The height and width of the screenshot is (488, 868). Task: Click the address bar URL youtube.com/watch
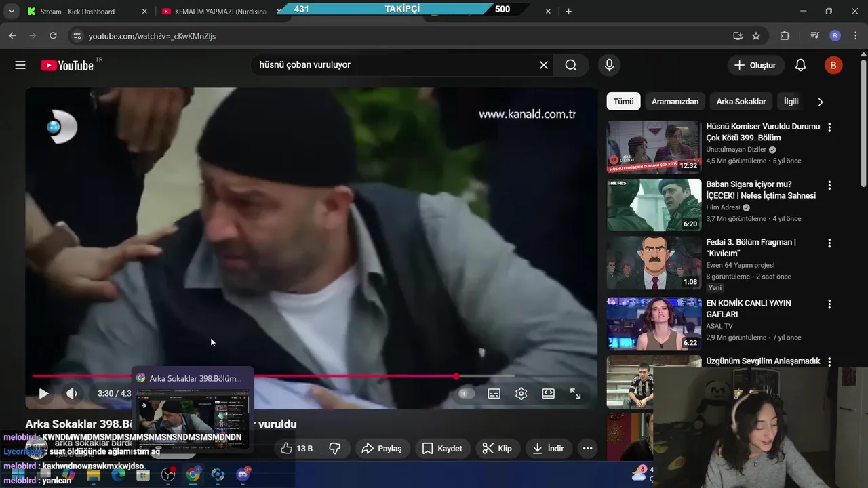[152, 36]
